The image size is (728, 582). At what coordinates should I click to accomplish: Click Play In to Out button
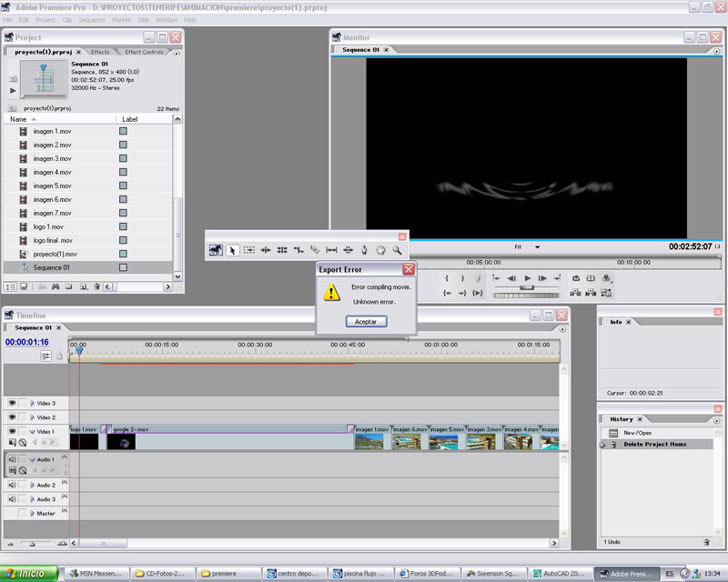[x=478, y=294]
